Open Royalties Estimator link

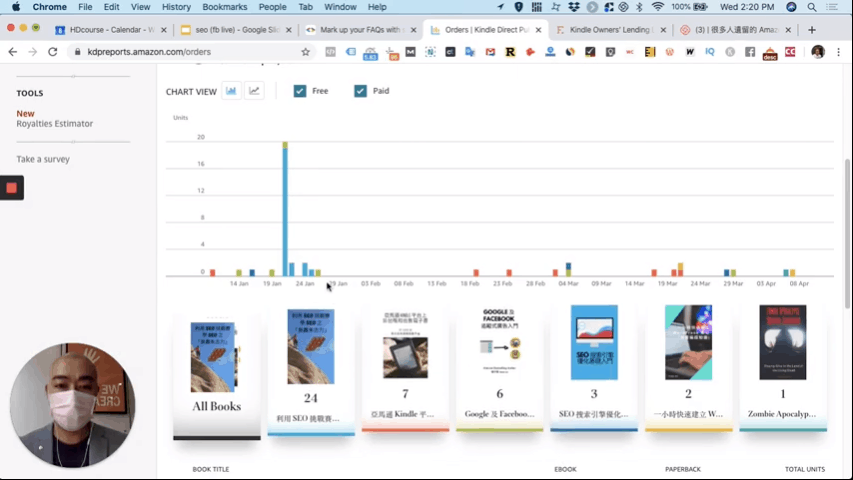click(54, 124)
